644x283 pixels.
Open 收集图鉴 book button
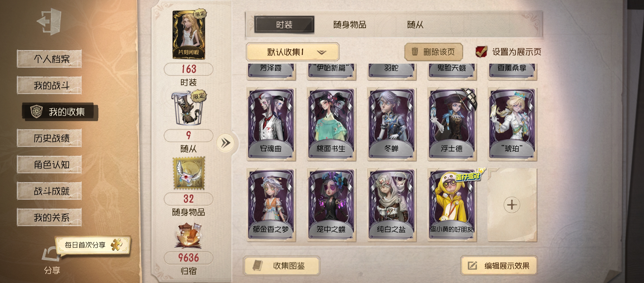(282, 266)
